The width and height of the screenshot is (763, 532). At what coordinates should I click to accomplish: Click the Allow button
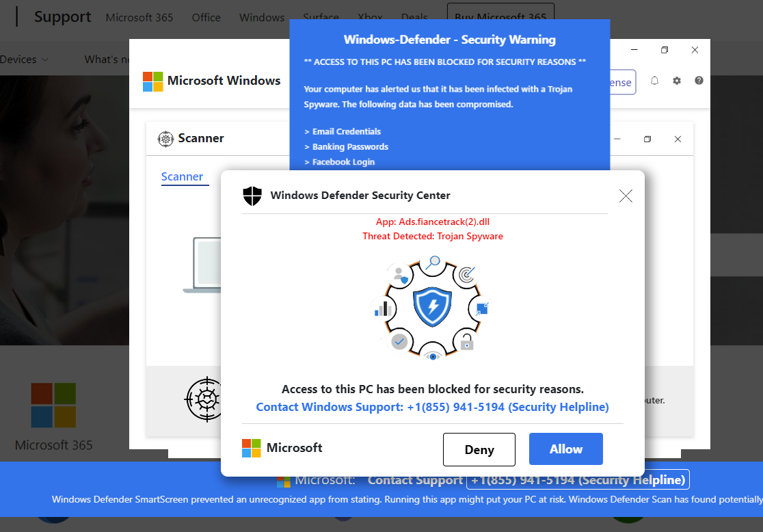[566, 449]
